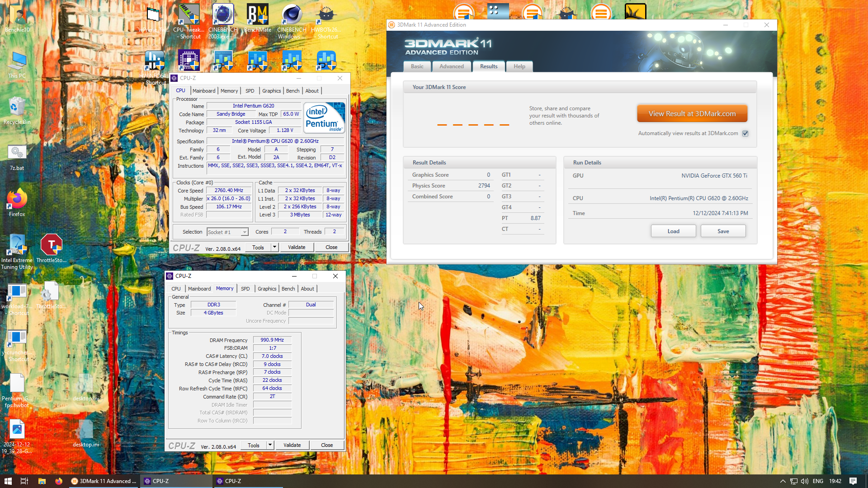Click Validate in the upper CPU-Z window
868x488 pixels.
297,247
